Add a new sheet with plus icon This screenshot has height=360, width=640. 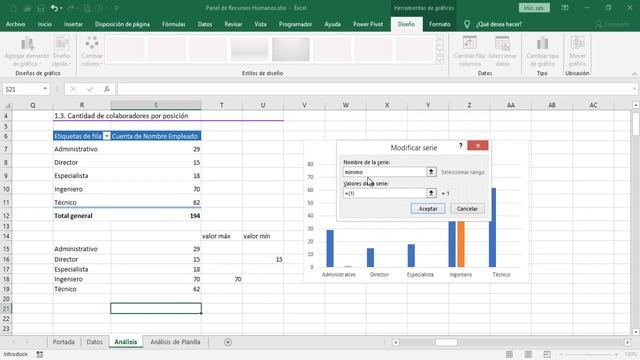point(228,342)
